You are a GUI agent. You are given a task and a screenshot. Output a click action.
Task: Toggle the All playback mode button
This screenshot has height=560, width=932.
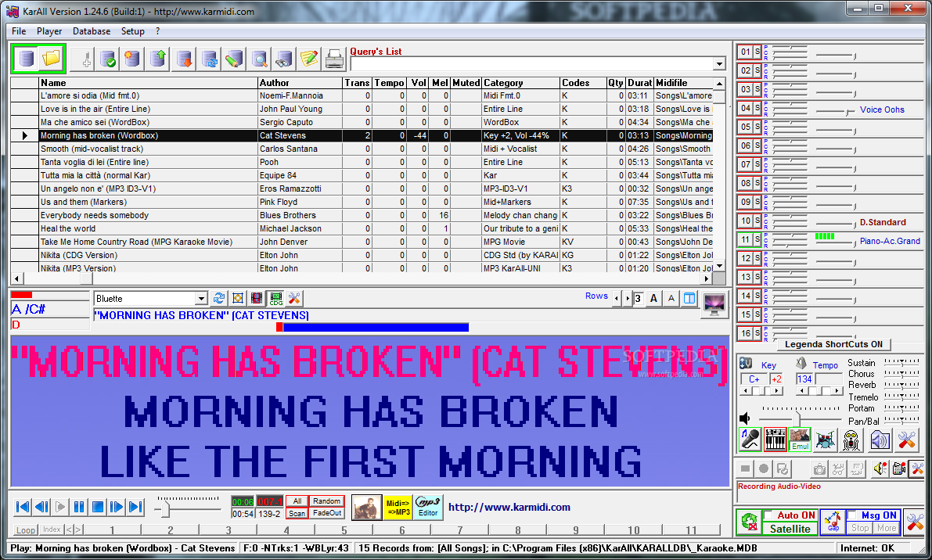tap(297, 501)
